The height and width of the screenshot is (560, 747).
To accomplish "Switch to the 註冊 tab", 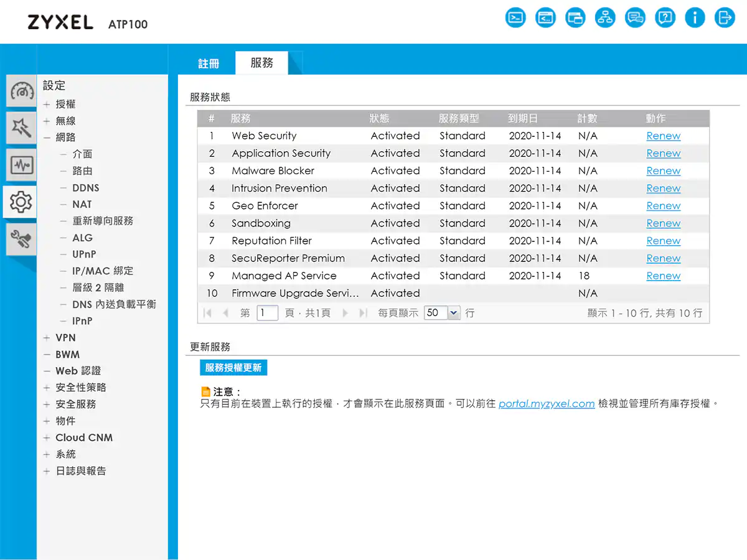I will pos(209,63).
